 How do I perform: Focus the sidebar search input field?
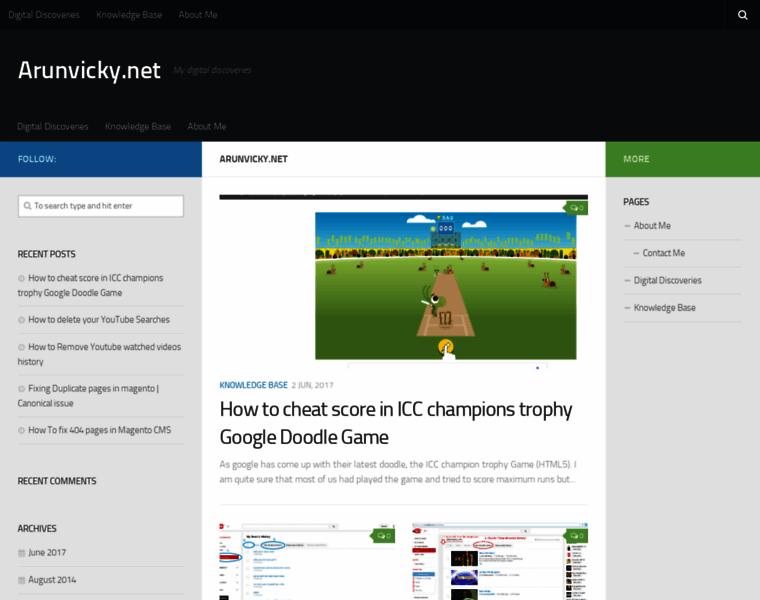101,206
